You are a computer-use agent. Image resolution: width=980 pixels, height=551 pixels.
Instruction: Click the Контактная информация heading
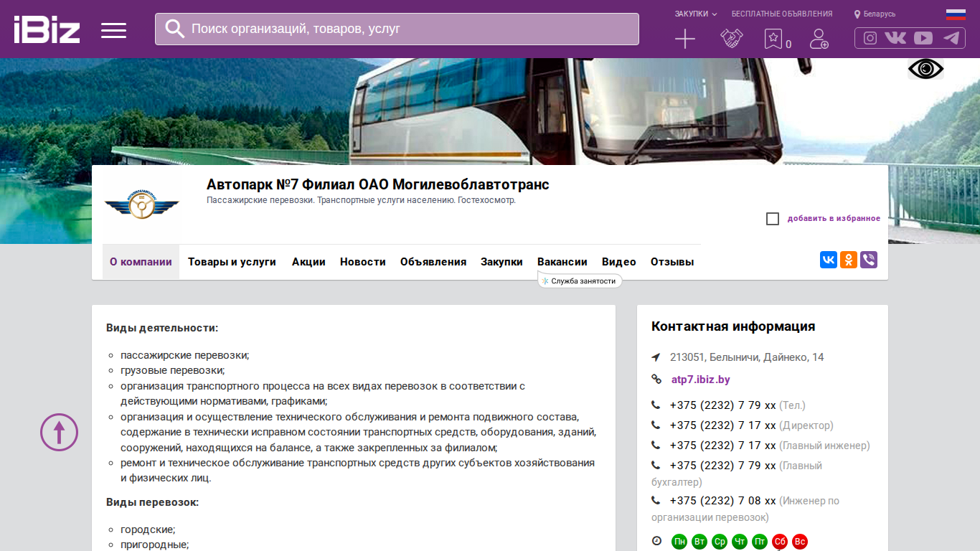(733, 326)
